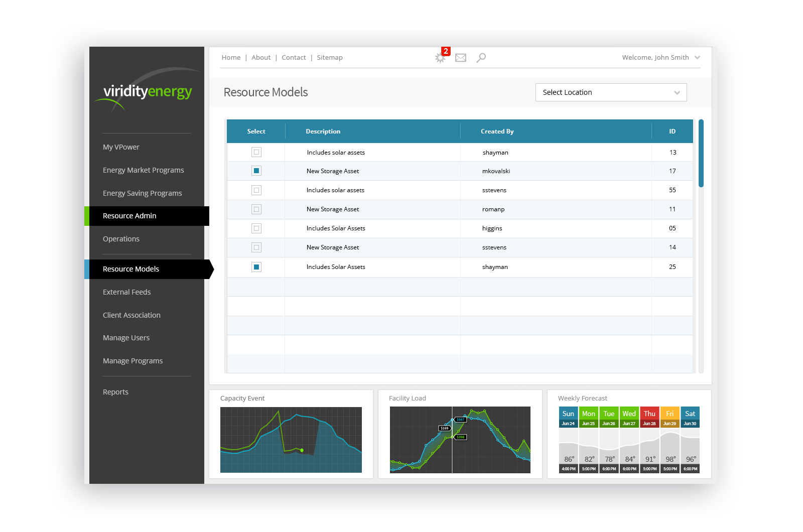This screenshot has height=532, width=803.
Task: Expand the Select Location dropdown
Action: [x=611, y=92]
